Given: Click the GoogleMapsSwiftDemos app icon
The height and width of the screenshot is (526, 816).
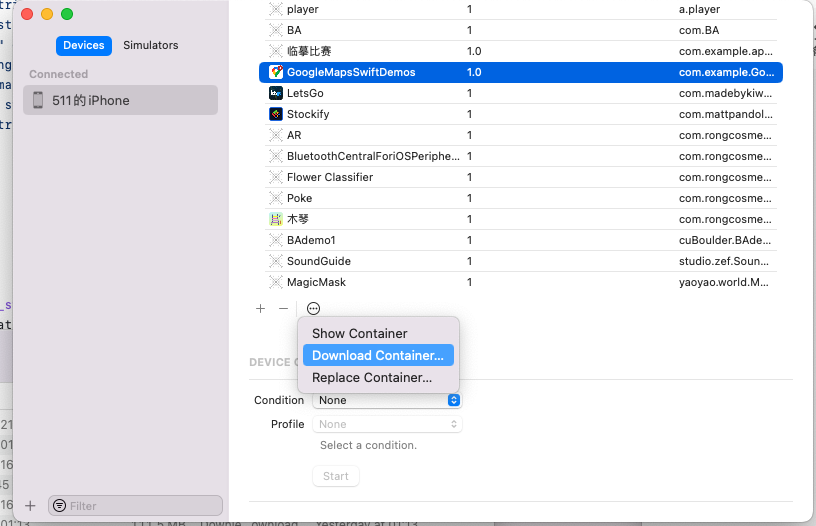Looking at the screenshot, I should 276,72.
